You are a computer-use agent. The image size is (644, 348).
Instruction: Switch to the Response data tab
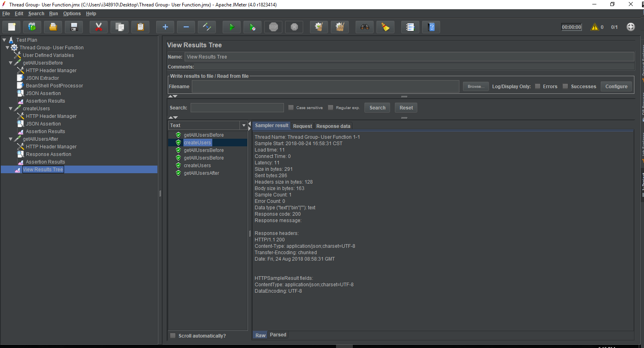point(333,126)
